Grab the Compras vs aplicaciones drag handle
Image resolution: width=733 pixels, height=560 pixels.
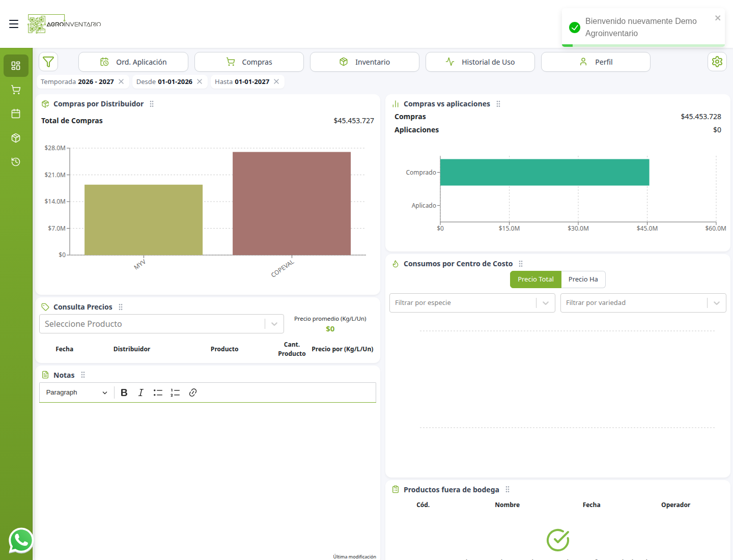point(498,104)
